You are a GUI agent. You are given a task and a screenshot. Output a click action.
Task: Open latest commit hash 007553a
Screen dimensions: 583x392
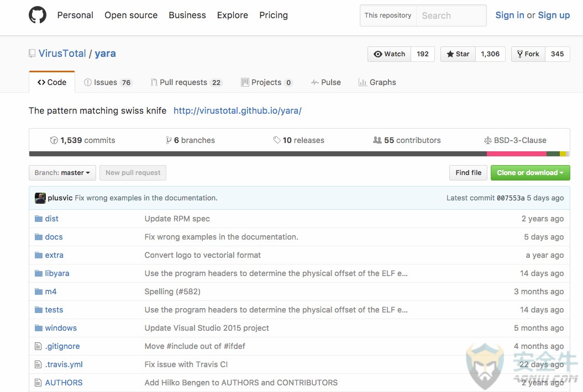[511, 198]
